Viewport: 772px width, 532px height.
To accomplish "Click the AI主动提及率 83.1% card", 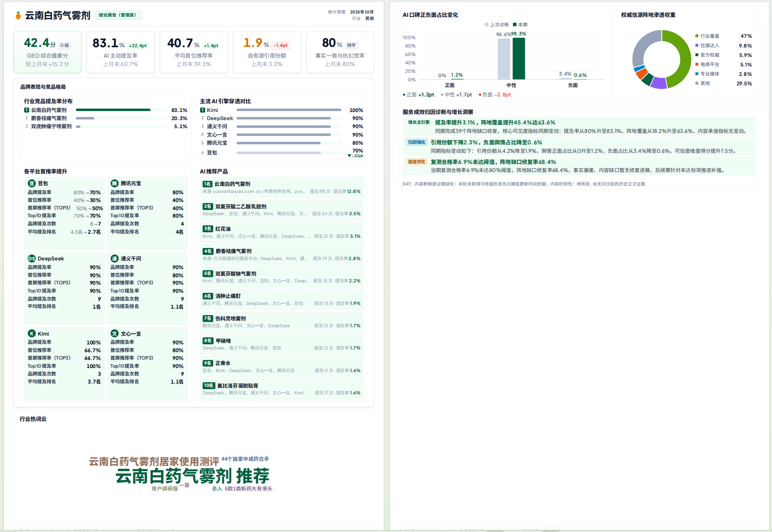I will (x=121, y=52).
